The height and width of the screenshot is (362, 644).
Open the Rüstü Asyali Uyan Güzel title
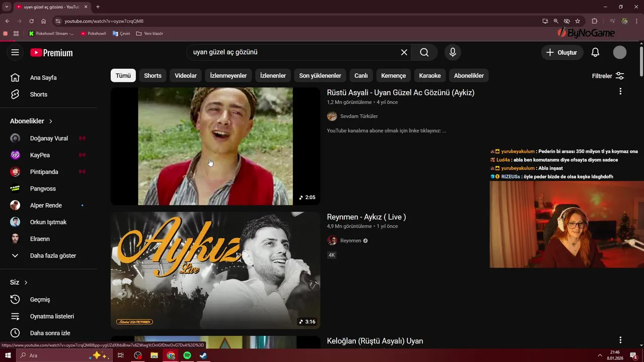[x=400, y=93]
